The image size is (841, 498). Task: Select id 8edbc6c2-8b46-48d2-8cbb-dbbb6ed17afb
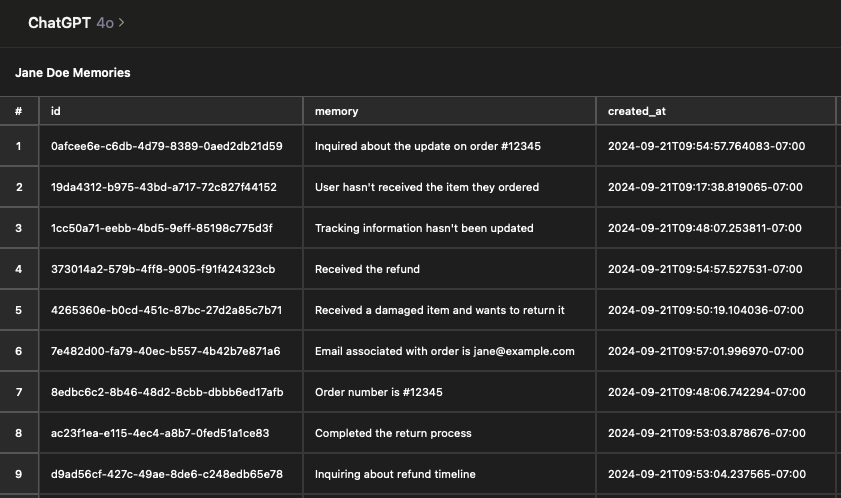point(167,392)
